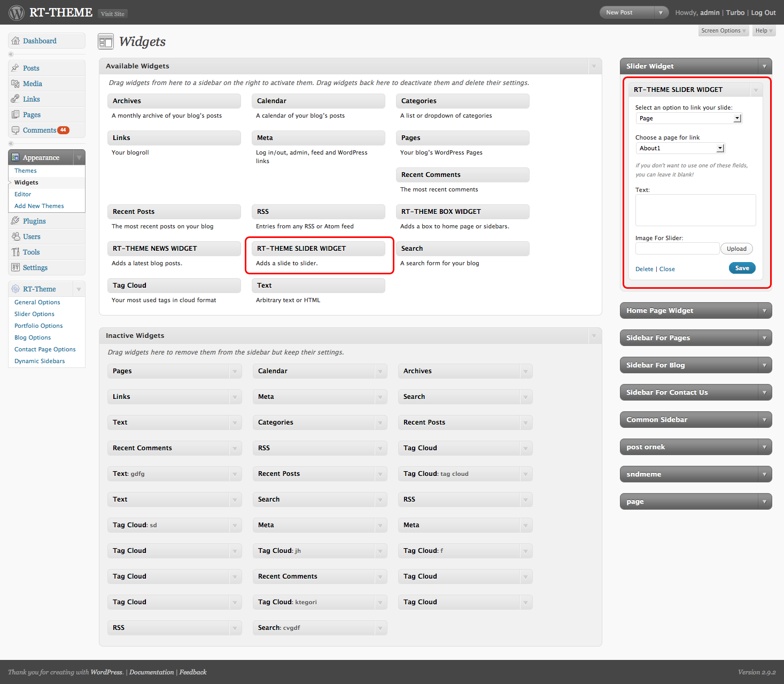Click the Turbo link in header
The width and height of the screenshot is (784, 684).
[735, 12]
